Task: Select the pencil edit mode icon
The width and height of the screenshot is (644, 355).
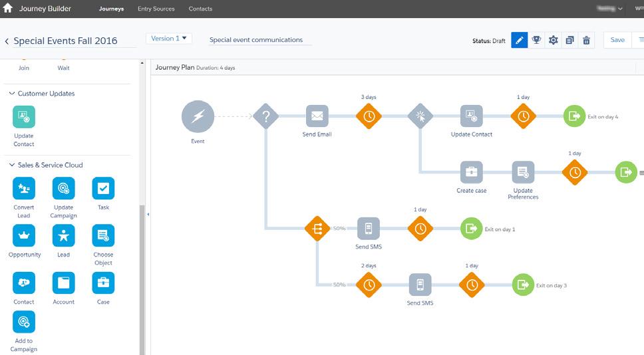Action: 519,40
